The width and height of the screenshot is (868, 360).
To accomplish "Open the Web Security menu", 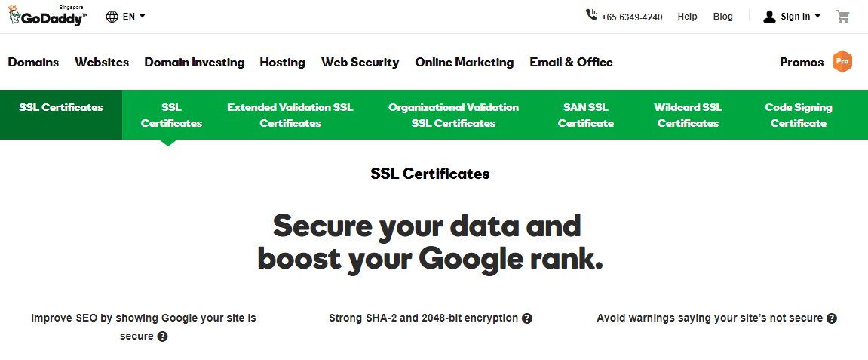I will point(360,63).
